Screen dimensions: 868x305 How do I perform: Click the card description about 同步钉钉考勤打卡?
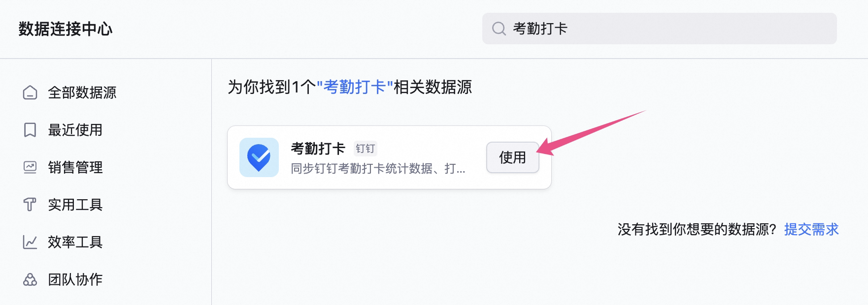378,169
